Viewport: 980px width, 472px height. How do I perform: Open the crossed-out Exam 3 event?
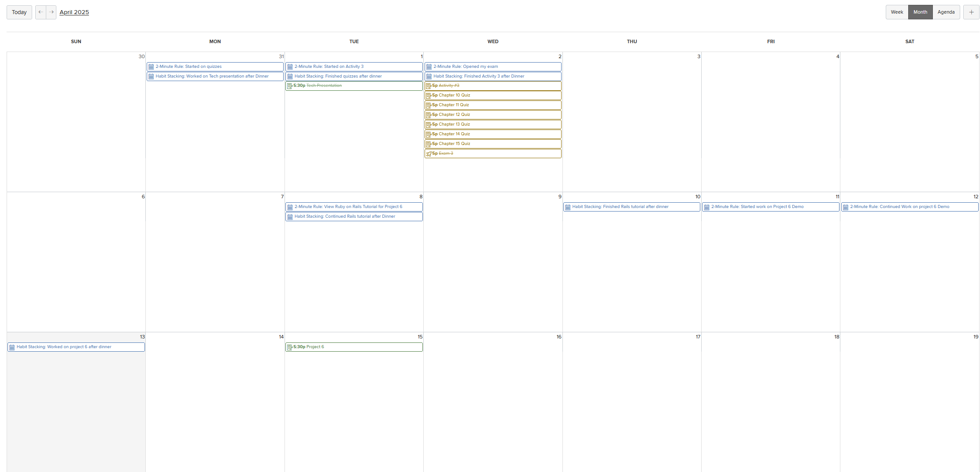pos(492,154)
